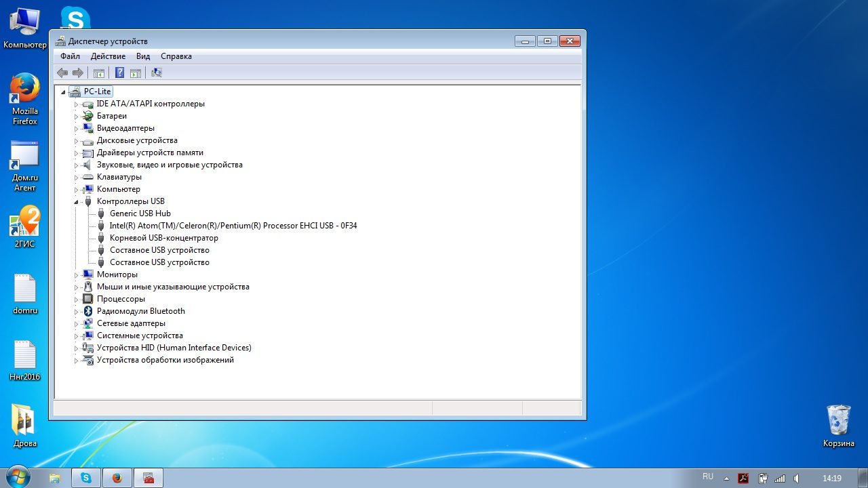Expand the Видеоадаптеры category

pyautogui.click(x=77, y=128)
